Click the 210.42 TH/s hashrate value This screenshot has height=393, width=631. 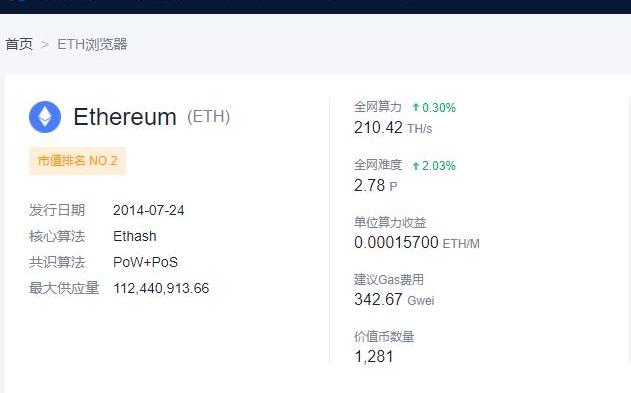click(x=393, y=128)
